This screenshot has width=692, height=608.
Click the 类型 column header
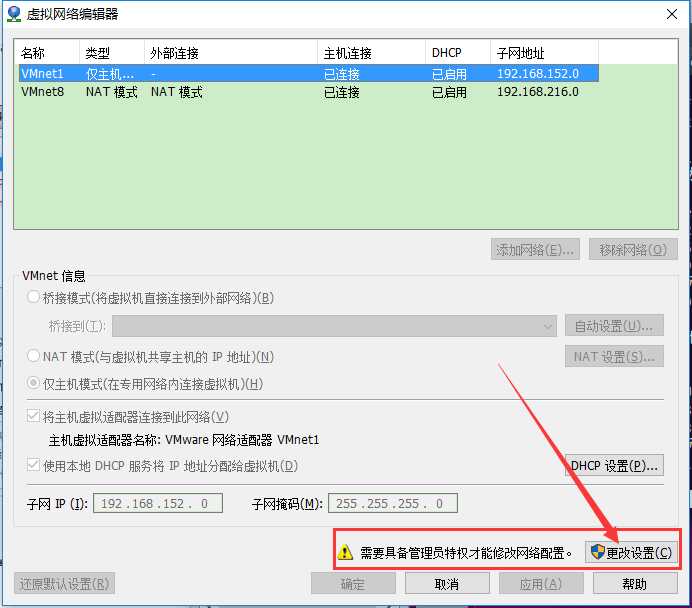tap(112, 53)
